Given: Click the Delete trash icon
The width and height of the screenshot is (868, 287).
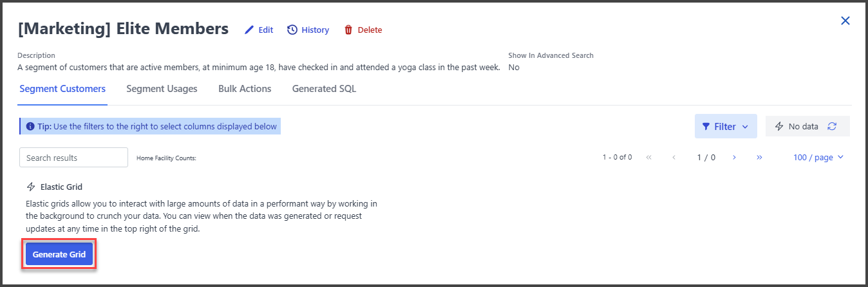Looking at the screenshot, I should (348, 30).
